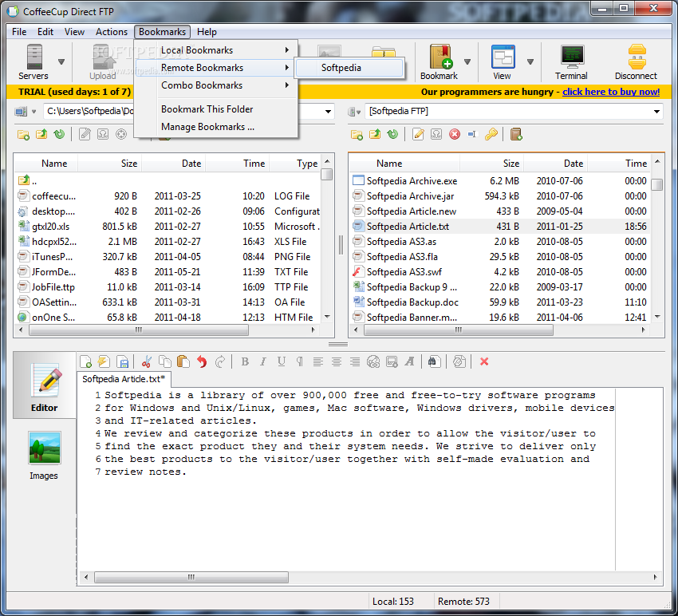Open Manage Bookmarks dialog
Viewport: 678px width, 616px height.
point(216,127)
